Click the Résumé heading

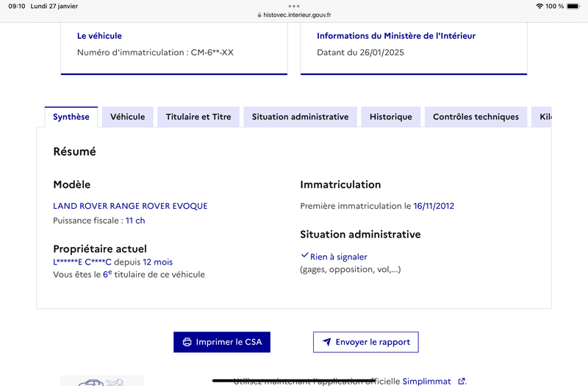(x=75, y=151)
